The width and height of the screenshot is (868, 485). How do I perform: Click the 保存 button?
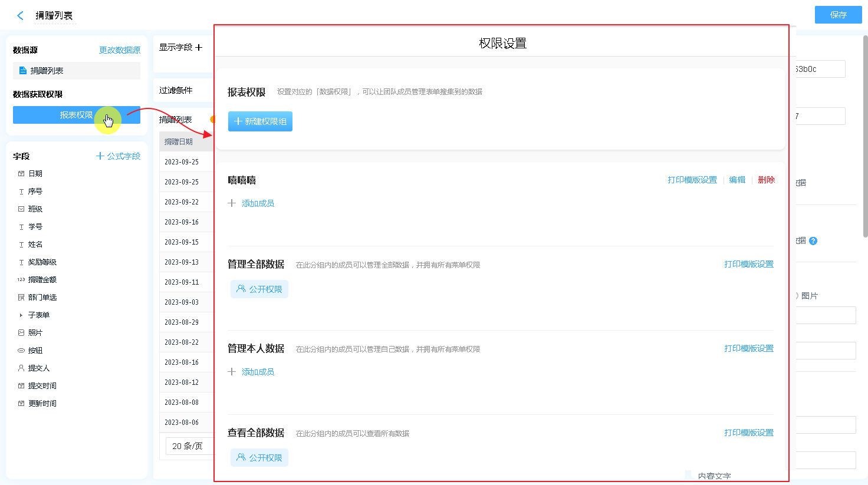pos(838,15)
